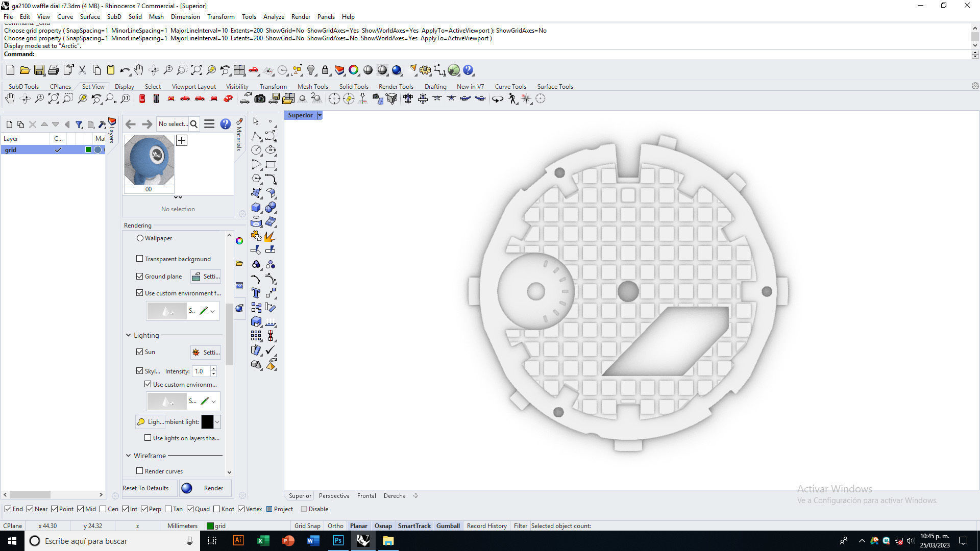This screenshot has width=980, height=551.
Task: Click the camera icon in the Set View toolbar
Action: [260, 99]
